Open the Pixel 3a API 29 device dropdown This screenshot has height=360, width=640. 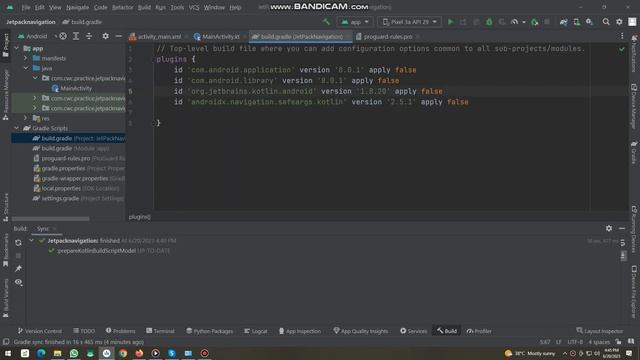point(409,22)
